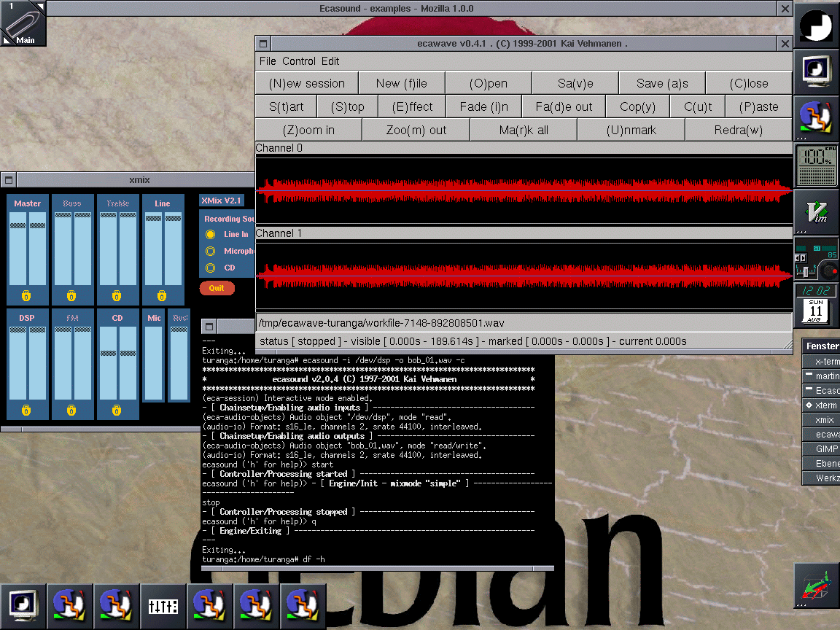Image resolution: width=840 pixels, height=630 pixels.
Task: Click the Window Maker clip icon labeled Main
Action: (23, 23)
